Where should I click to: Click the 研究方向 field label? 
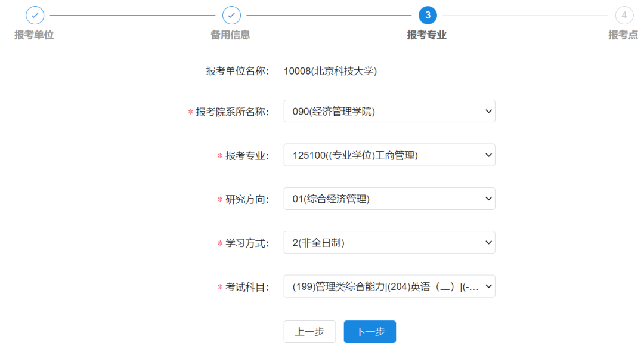pos(247,199)
